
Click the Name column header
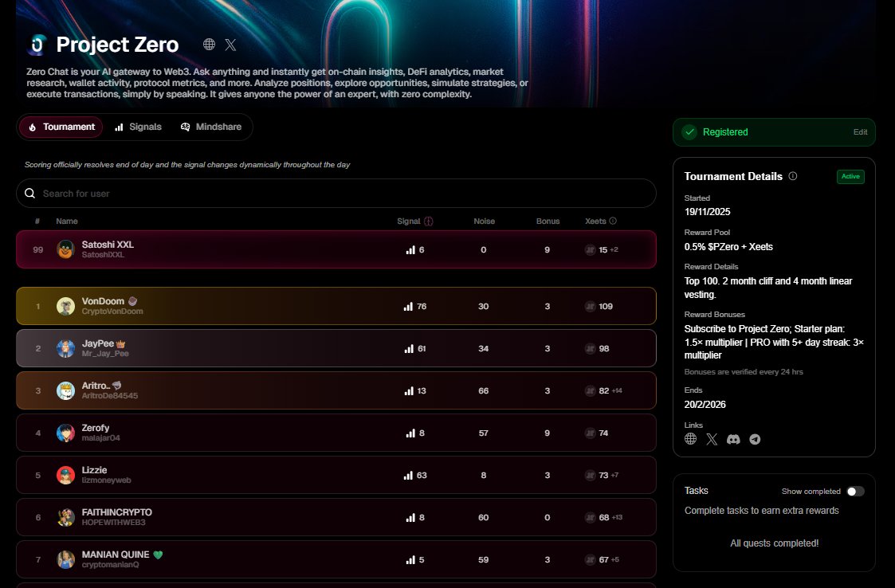coord(67,221)
